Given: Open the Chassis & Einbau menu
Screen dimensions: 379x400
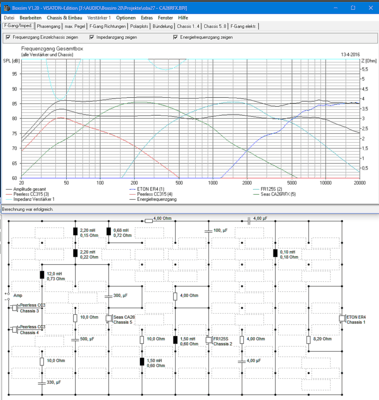Looking at the screenshot, I should [64, 18].
